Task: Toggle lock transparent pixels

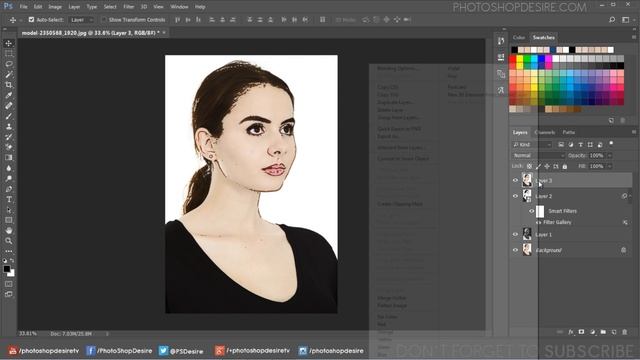Action: pyautogui.click(x=529, y=167)
